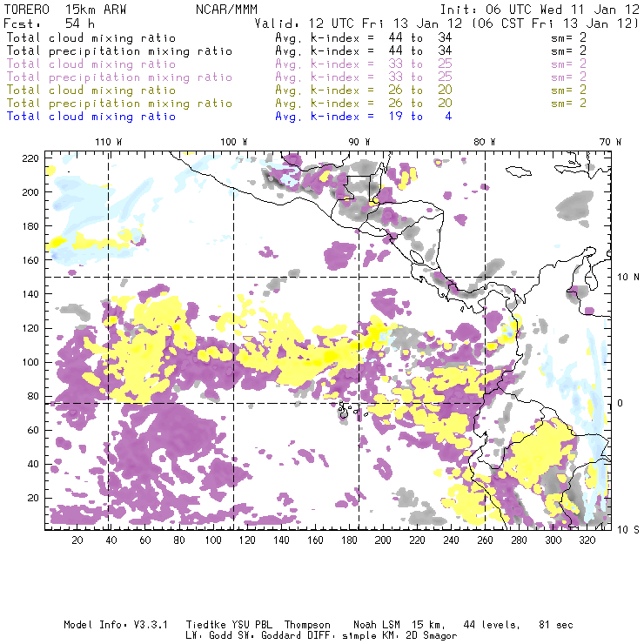Viewport: 644px width, 644px height.
Task: Click the "10 S" latitude label
Action: point(628,530)
